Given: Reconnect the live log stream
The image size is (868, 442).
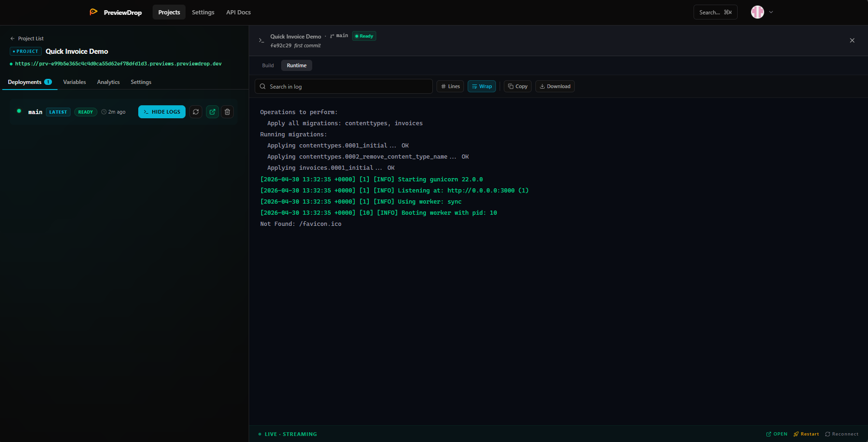Looking at the screenshot, I should click(x=842, y=434).
